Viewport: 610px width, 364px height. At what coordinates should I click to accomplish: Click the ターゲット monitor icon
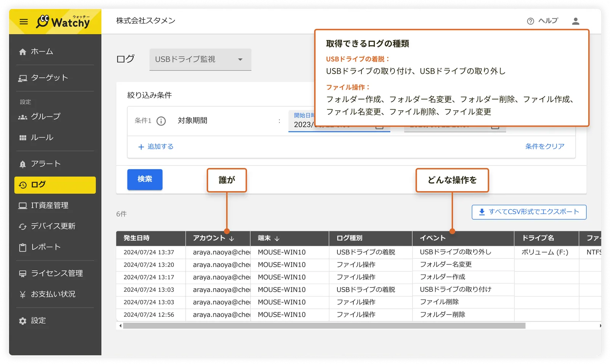pos(23,78)
